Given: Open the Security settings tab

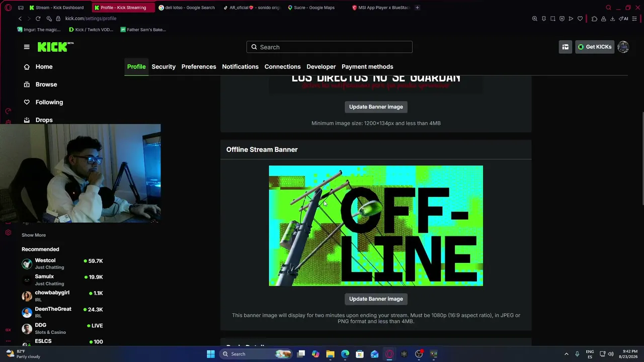Looking at the screenshot, I should click(x=164, y=66).
